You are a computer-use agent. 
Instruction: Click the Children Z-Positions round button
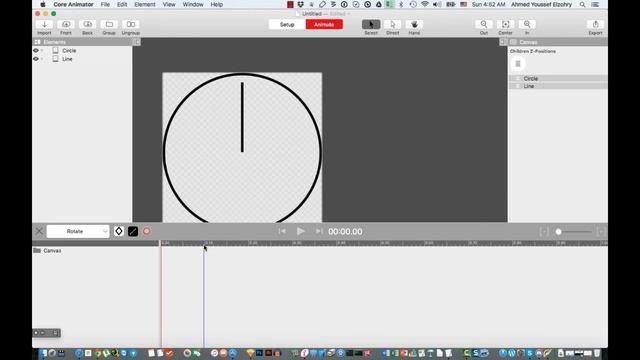518,64
